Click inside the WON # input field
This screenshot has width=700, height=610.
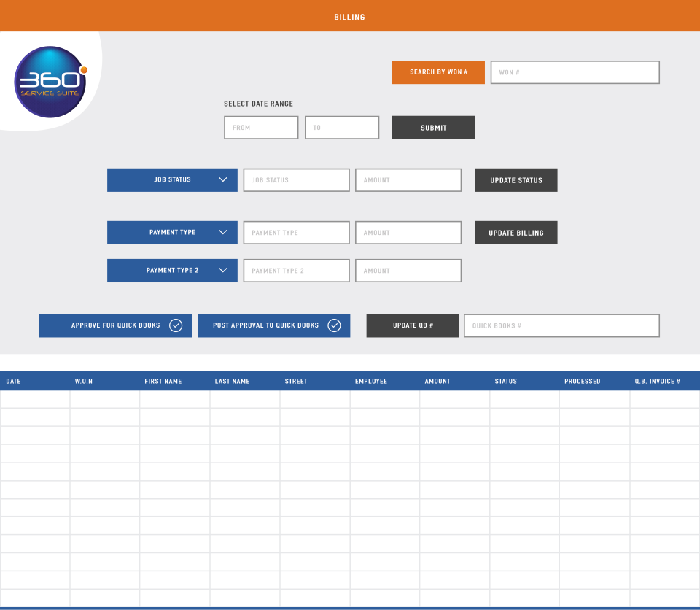pyautogui.click(x=575, y=72)
